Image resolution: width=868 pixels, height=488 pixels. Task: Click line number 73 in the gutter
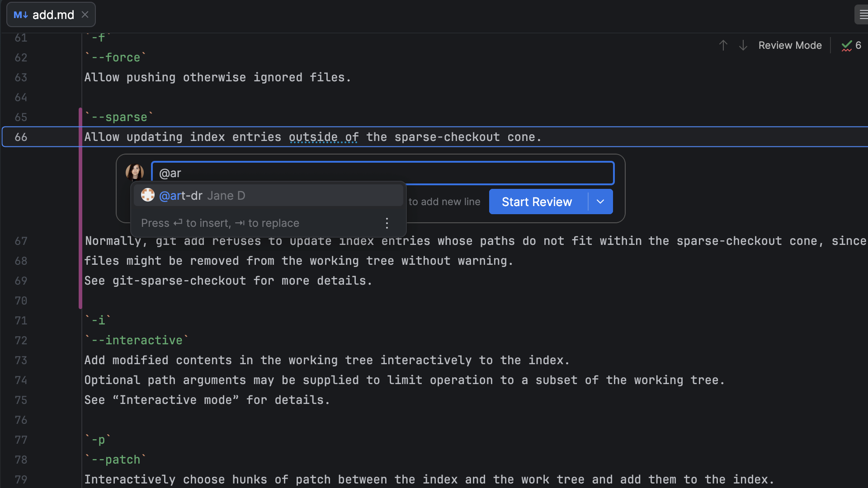point(21,360)
